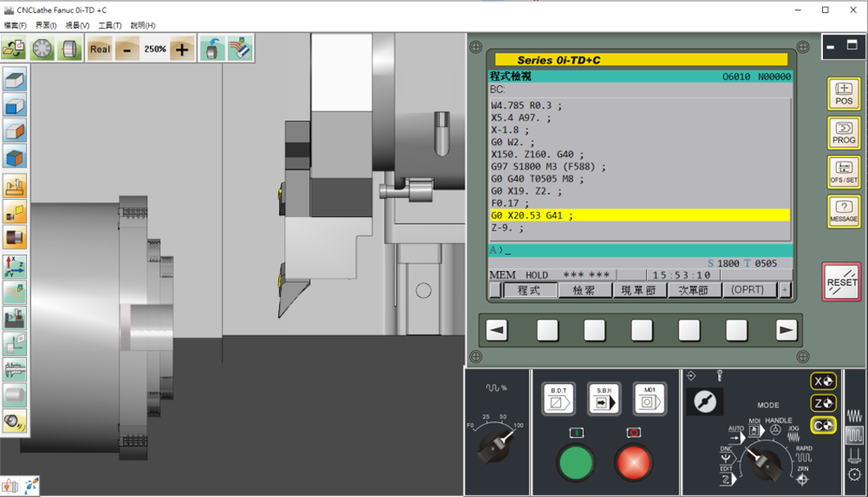Click the right arrow soft key
The width and height of the screenshot is (868, 497).
786,331
